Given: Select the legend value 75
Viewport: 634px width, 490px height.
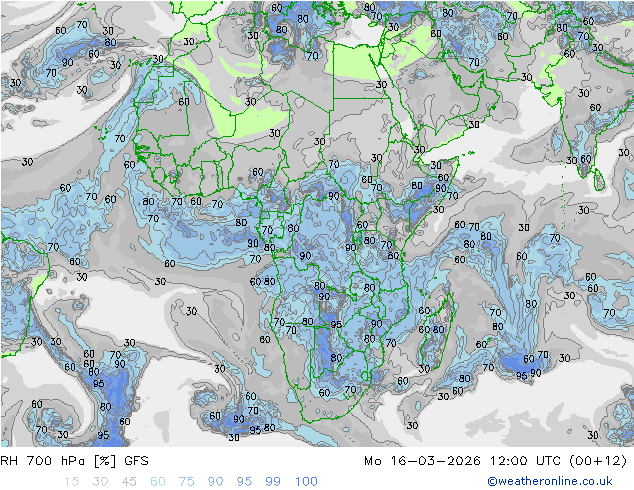Looking at the screenshot, I should [x=186, y=481].
